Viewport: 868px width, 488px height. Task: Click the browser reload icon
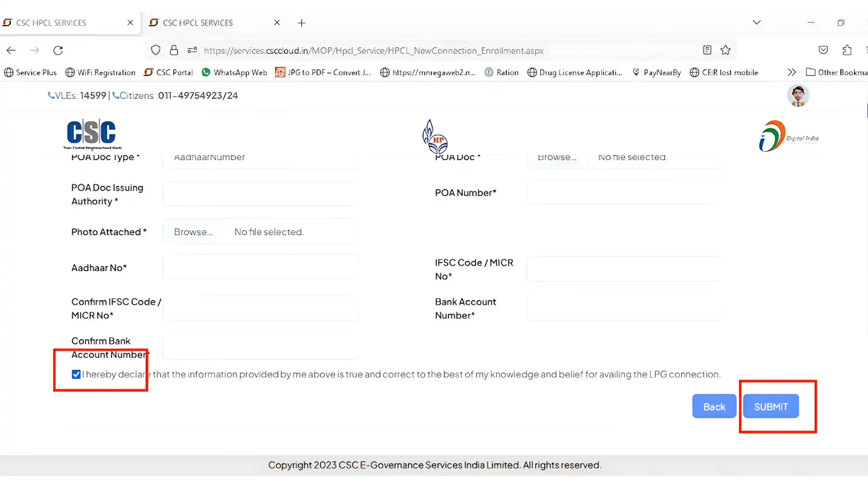pyautogui.click(x=58, y=50)
